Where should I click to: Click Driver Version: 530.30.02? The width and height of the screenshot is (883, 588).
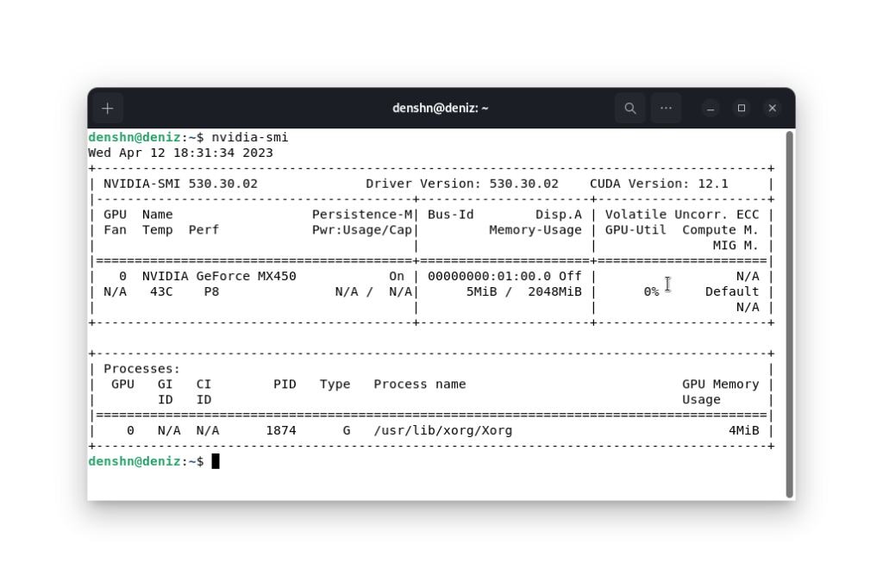462,185
